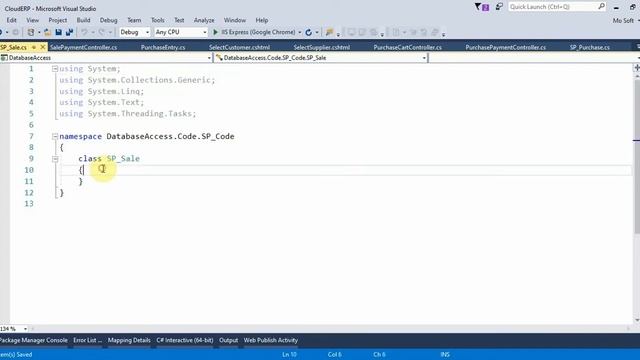Switch to SelectCustomer.cshtml tab
Screen dimensions: 640x360
point(239,47)
